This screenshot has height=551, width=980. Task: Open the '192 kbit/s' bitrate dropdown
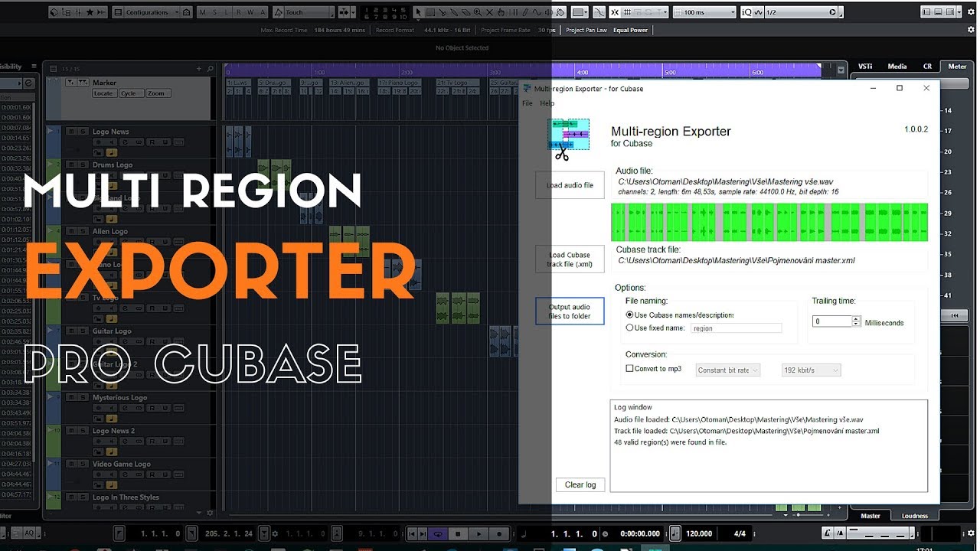[812, 370]
